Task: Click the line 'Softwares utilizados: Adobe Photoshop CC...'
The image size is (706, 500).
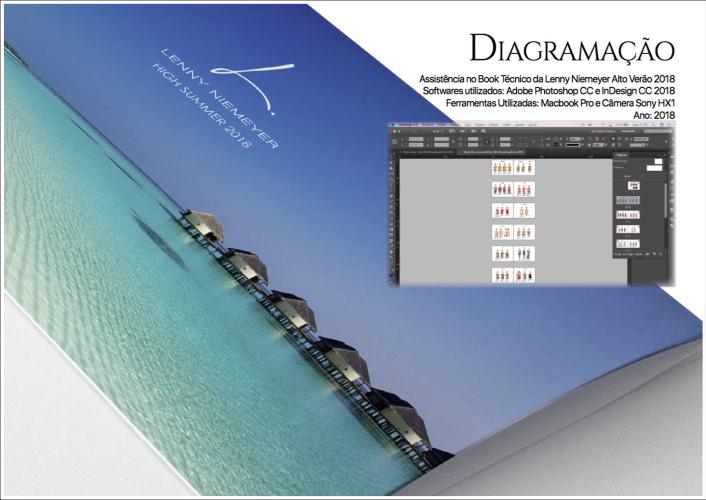Action: [x=549, y=91]
